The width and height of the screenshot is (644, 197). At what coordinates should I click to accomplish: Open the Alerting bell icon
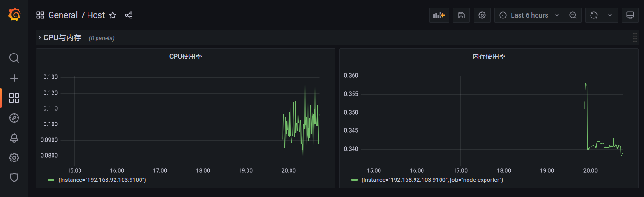coord(14,138)
